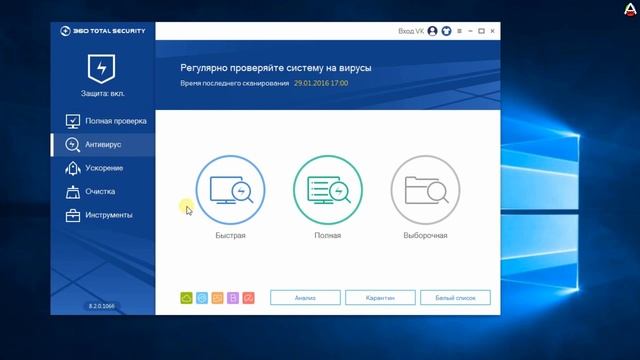The width and height of the screenshot is (640, 360).
Task: Minimize the 360 Total Security window
Action: tap(470, 31)
